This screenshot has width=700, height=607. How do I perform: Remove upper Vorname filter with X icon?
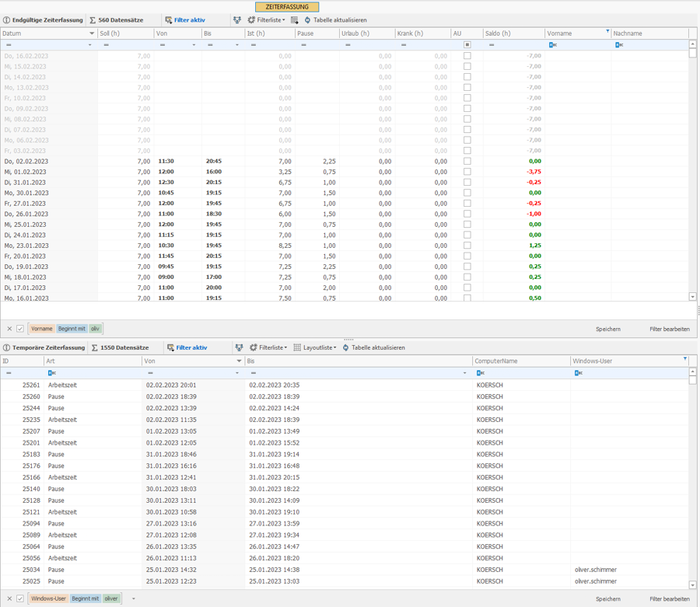pyautogui.click(x=9, y=329)
